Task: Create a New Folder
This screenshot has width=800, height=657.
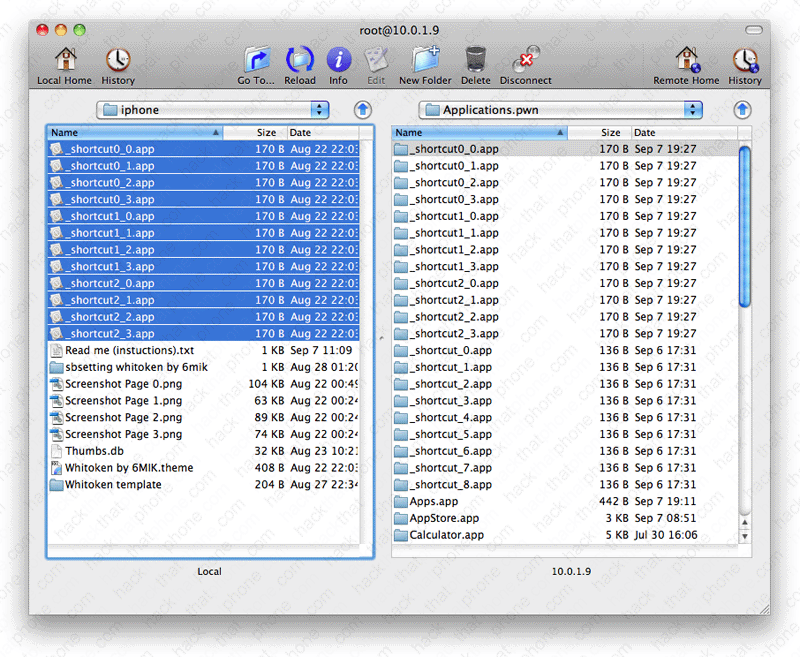Action: [x=425, y=61]
